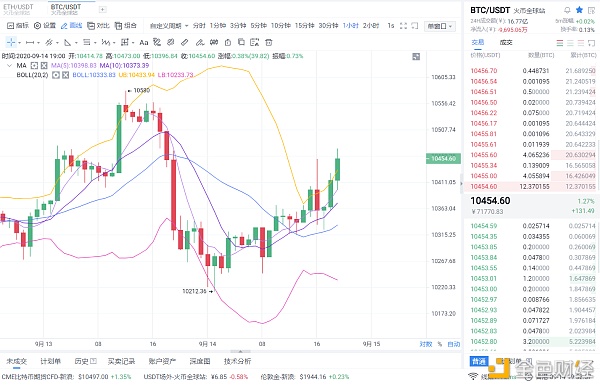The width and height of the screenshot is (600, 385).
Task: Delete all drawings with trash icon
Action: coord(269,42)
